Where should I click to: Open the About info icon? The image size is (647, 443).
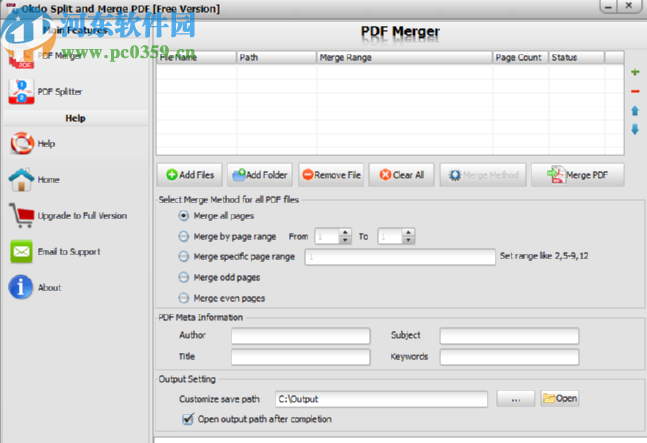[21, 287]
